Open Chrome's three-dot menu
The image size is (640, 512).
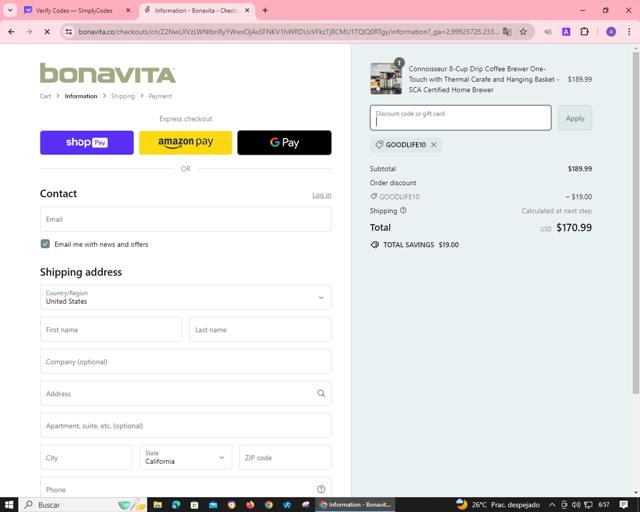pos(629,31)
